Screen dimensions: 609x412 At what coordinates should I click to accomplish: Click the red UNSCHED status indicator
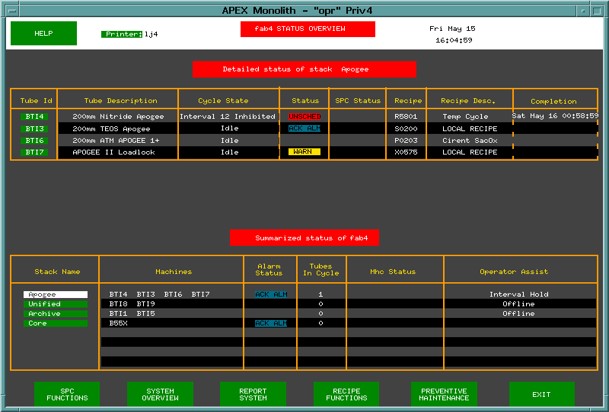pyautogui.click(x=304, y=116)
